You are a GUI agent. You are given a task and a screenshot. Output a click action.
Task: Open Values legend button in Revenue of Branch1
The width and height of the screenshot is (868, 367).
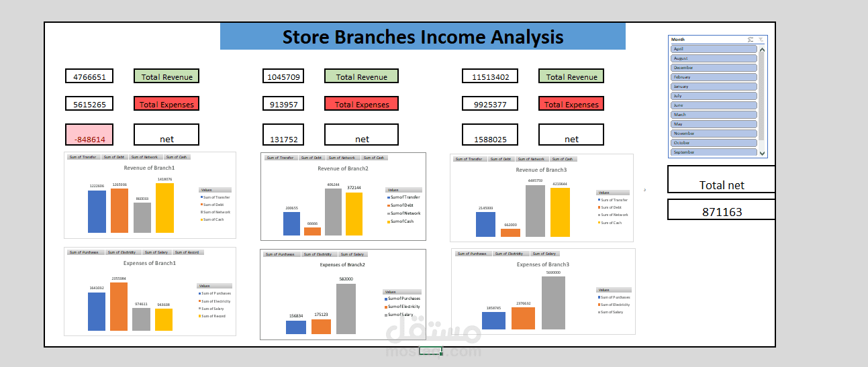pyautogui.click(x=215, y=190)
